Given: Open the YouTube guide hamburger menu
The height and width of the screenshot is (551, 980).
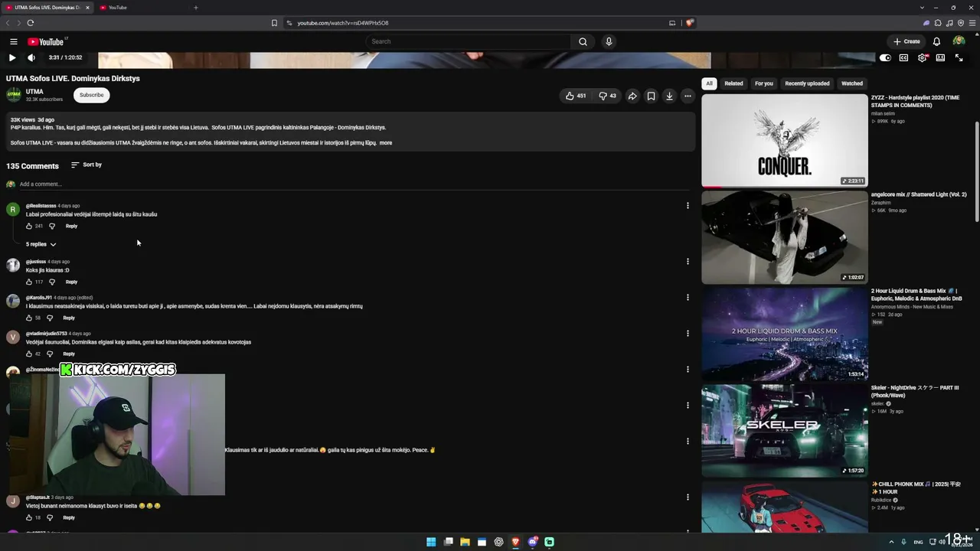Looking at the screenshot, I should (x=13, y=41).
